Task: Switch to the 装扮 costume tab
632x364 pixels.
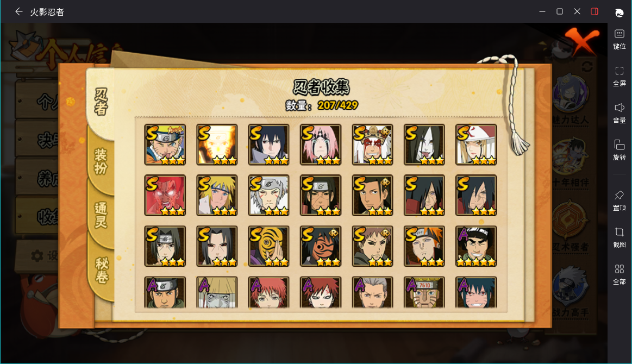Action: (101, 161)
